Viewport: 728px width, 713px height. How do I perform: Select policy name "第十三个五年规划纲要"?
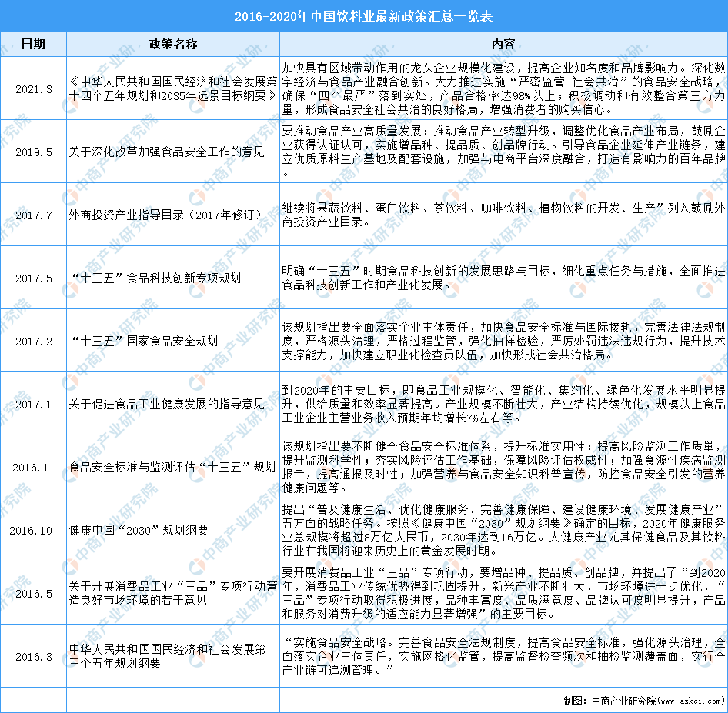(172, 656)
